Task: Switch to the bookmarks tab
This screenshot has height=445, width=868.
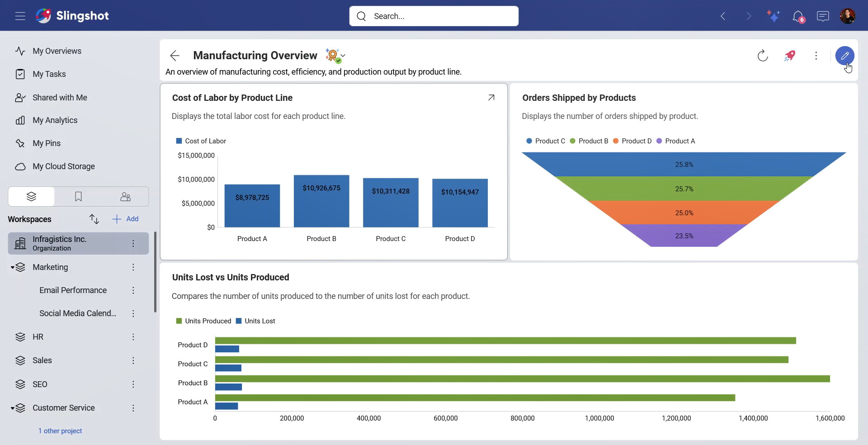Action: tap(78, 197)
